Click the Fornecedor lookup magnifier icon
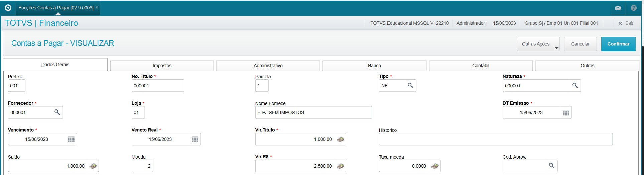This screenshot has height=175, width=644. click(57, 112)
